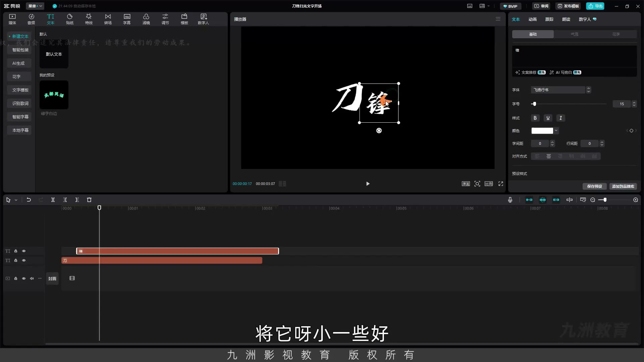
Task: Open the 特效 effects panel
Action: [89, 19]
